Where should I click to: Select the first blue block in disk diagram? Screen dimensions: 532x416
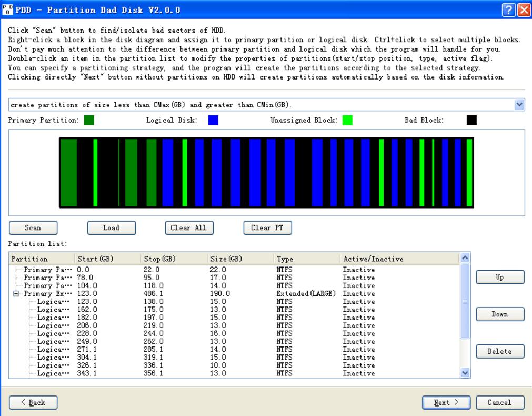168,173
